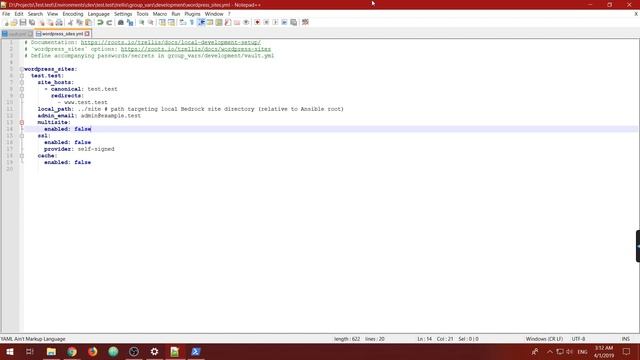Screen dimensions: 640x360
Task: Collapse the cache fold marker
Action: point(22,156)
